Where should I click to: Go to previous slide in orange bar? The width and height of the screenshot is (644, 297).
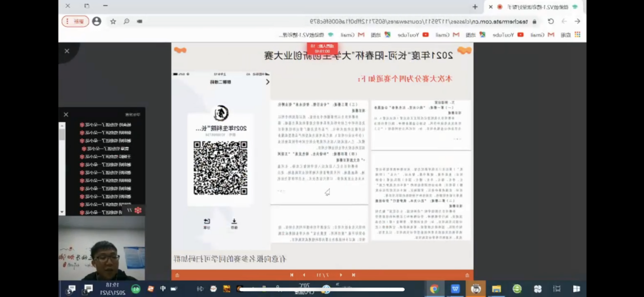[341, 275]
